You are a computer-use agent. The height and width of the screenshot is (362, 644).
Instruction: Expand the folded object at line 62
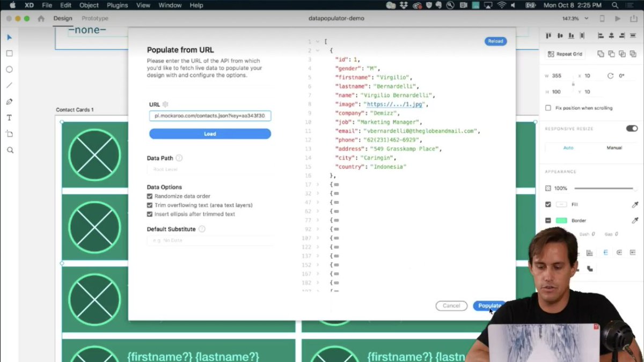pos(318,211)
